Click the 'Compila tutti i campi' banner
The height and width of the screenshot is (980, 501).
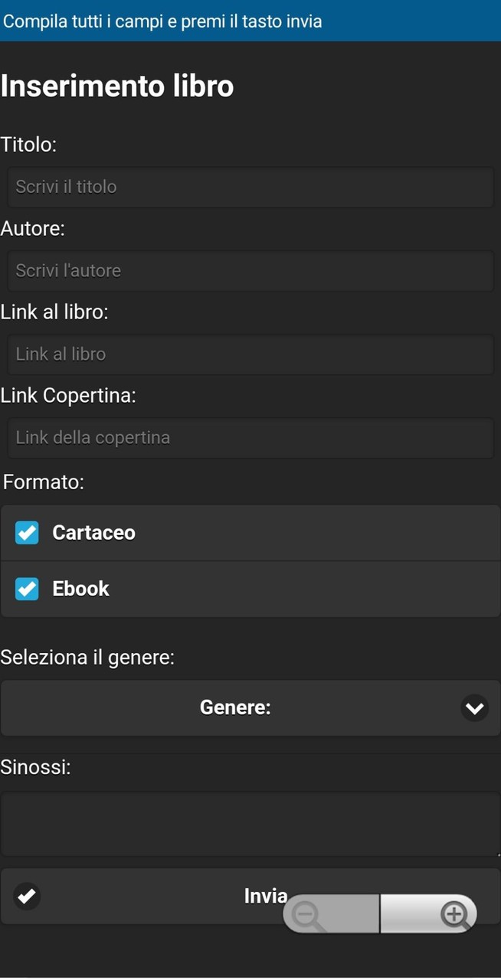(250, 21)
